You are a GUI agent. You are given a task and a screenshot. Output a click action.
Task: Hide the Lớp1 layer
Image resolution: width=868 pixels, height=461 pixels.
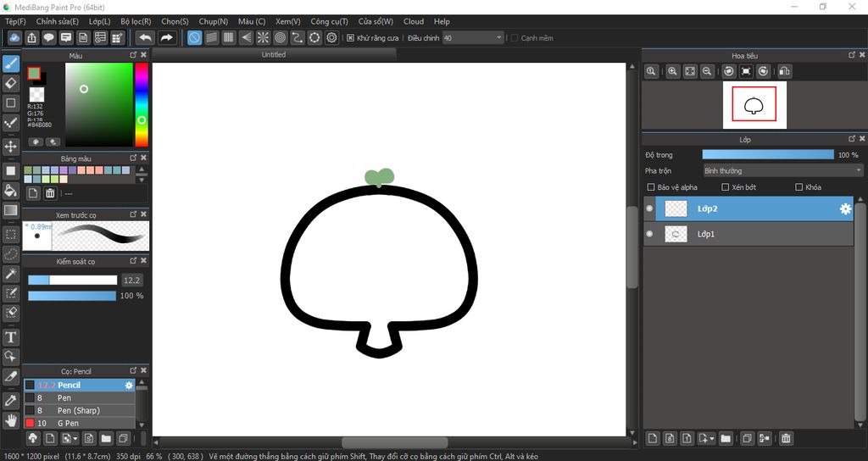tap(649, 234)
